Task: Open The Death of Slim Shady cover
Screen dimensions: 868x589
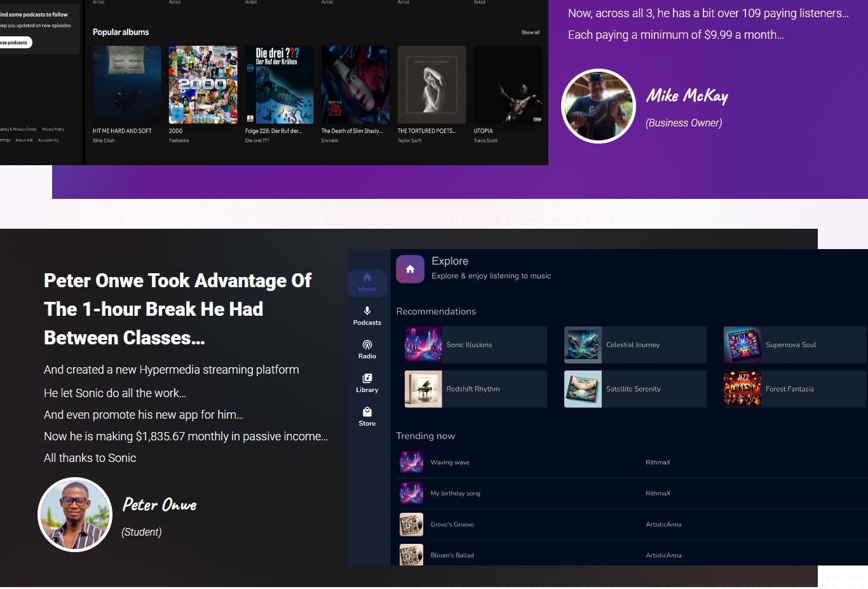Action: click(x=356, y=85)
